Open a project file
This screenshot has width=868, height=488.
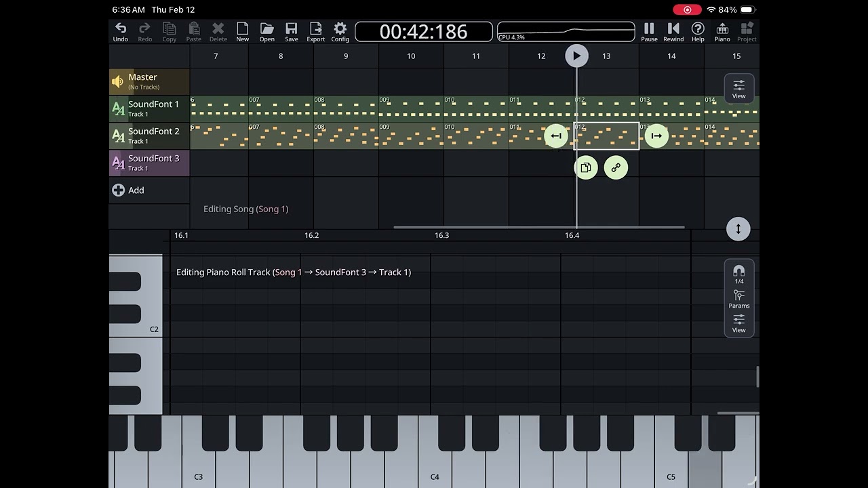pos(267,32)
